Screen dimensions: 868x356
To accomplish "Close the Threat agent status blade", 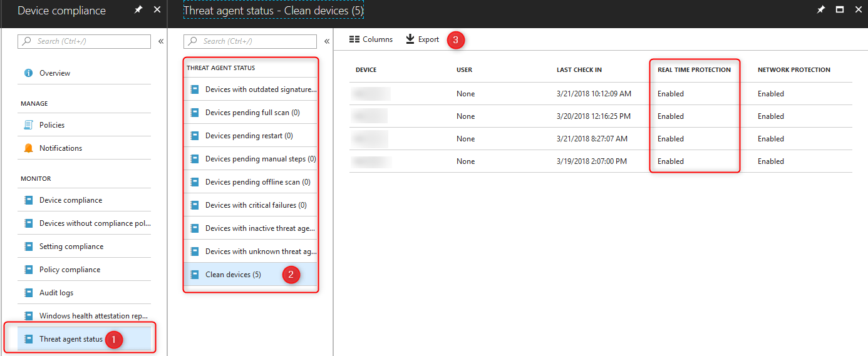I will coord(858,10).
